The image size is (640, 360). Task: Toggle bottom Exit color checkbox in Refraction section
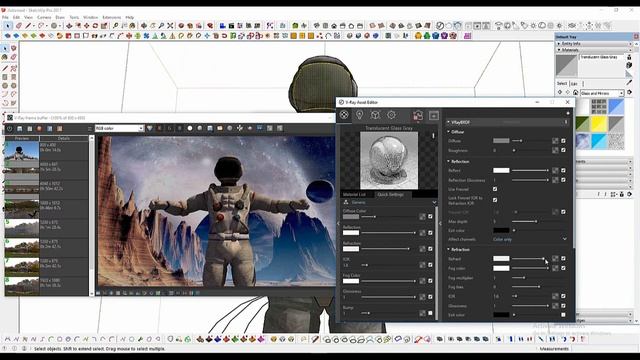563,315
